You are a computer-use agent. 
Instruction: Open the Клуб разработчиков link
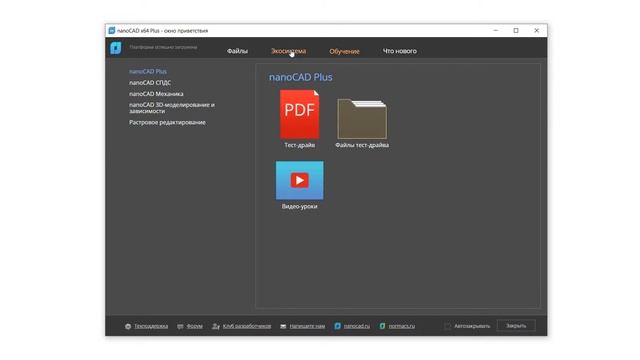point(247,326)
